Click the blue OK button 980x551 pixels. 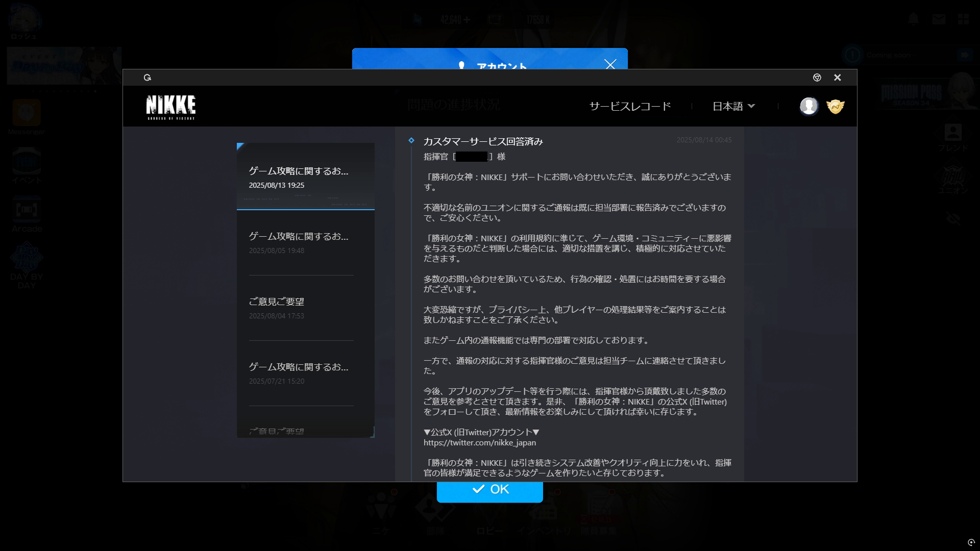[x=489, y=489]
